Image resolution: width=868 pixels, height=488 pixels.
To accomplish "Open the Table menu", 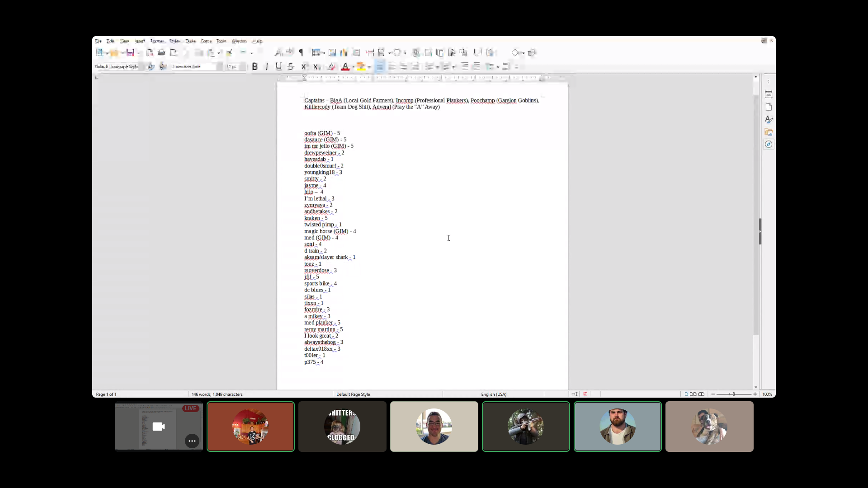I will (191, 41).
